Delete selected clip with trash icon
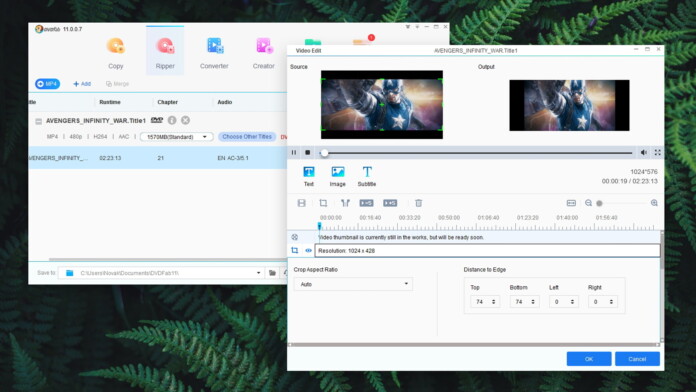Image resolution: width=696 pixels, height=392 pixels. point(418,203)
